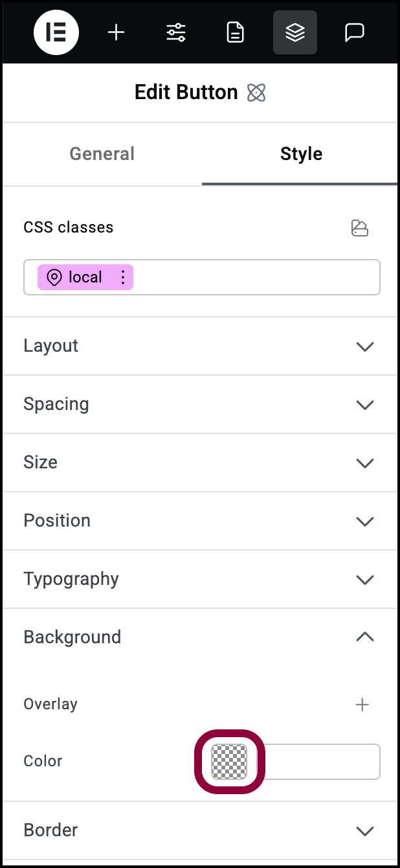The height and width of the screenshot is (868, 400).
Task: Expand the Typography section
Action: click(x=364, y=579)
